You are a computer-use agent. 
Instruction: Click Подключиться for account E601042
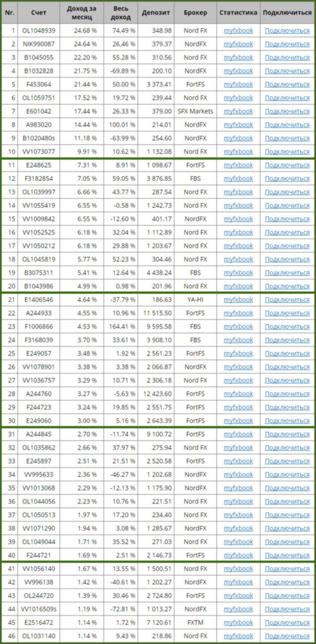click(x=287, y=111)
